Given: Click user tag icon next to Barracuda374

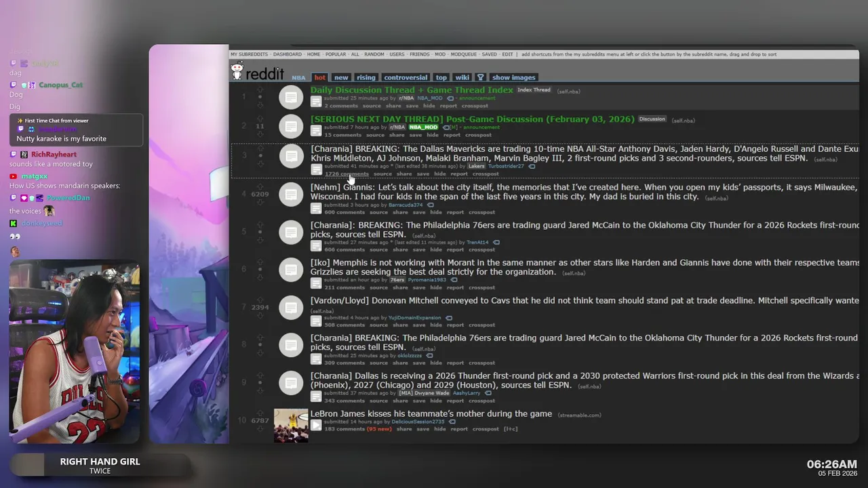Looking at the screenshot, I should (430, 205).
